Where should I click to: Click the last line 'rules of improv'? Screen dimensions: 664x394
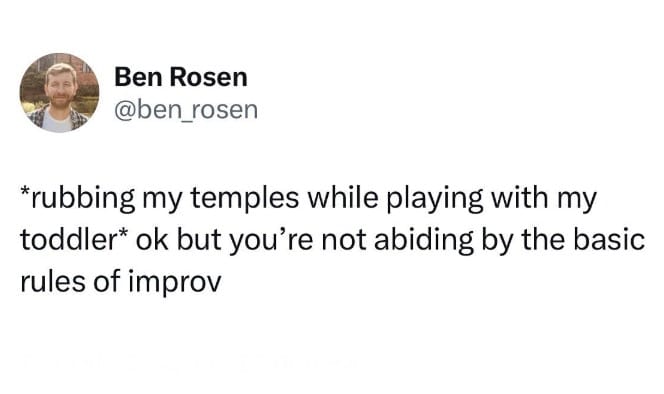tap(121, 282)
